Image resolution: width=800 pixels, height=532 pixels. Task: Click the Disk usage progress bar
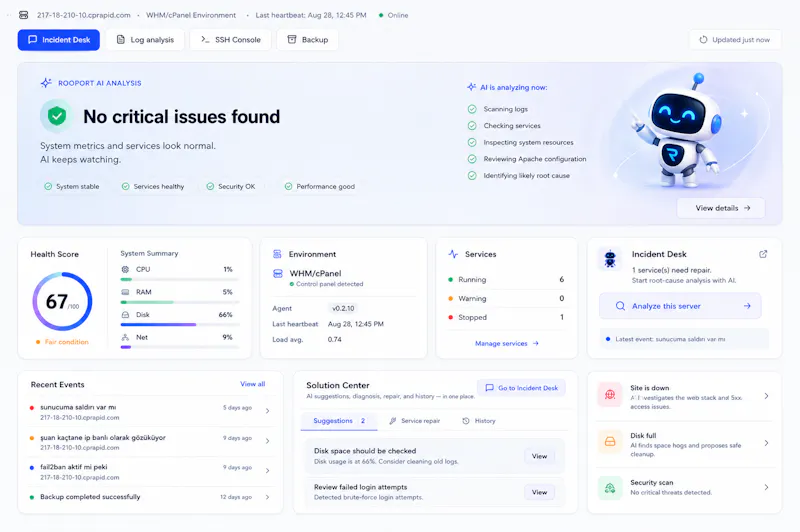pos(180,324)
